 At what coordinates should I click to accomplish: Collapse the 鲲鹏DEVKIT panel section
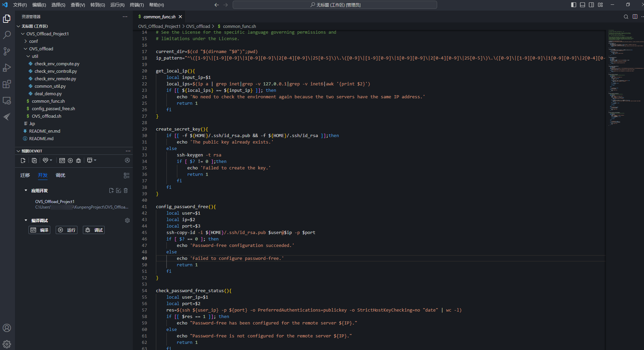[18, 151]
